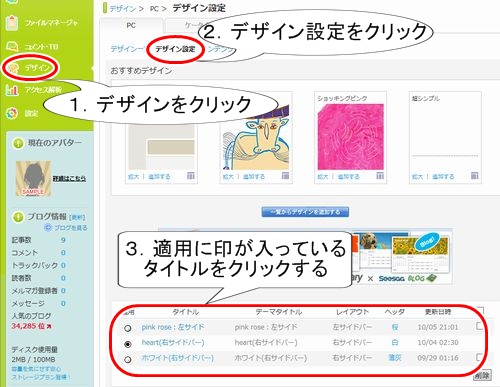Viewport: 500px width, 387px height.
Task: Click layout icon under ショッキングピンク design
Action: 380,176
